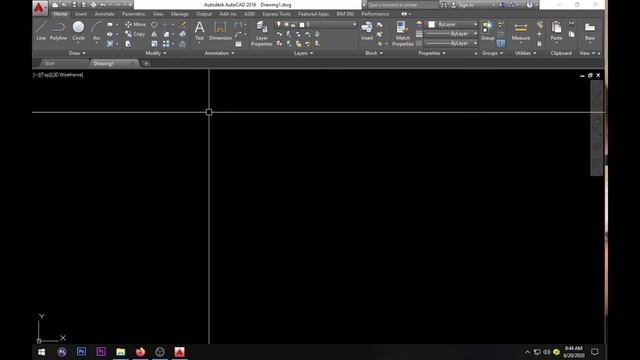Click the Text annotation tool
This screenshot has width=640, height=360.
(x=199, y=31)
